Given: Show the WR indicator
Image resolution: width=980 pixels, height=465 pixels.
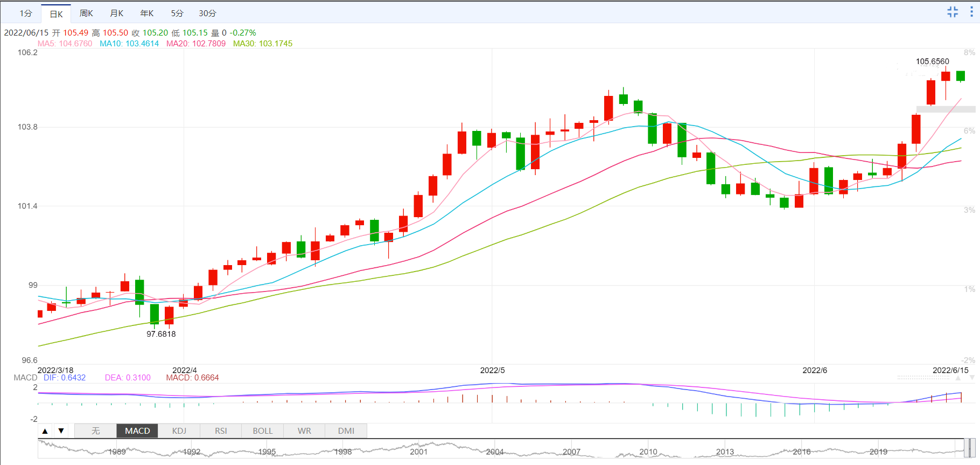Looking at the screenshot, I should [304, 431].
